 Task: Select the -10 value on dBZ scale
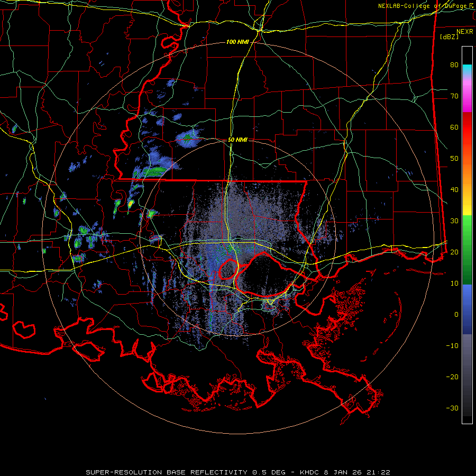452,345
